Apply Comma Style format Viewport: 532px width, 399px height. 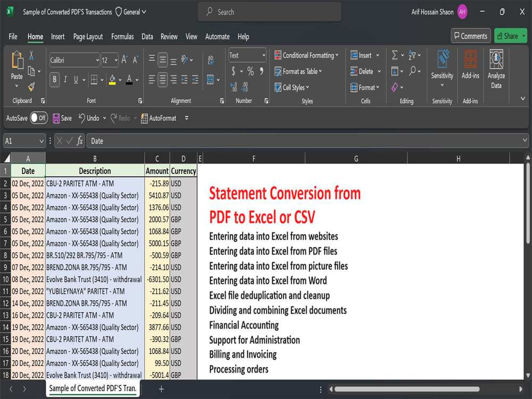tap(262, 71)
